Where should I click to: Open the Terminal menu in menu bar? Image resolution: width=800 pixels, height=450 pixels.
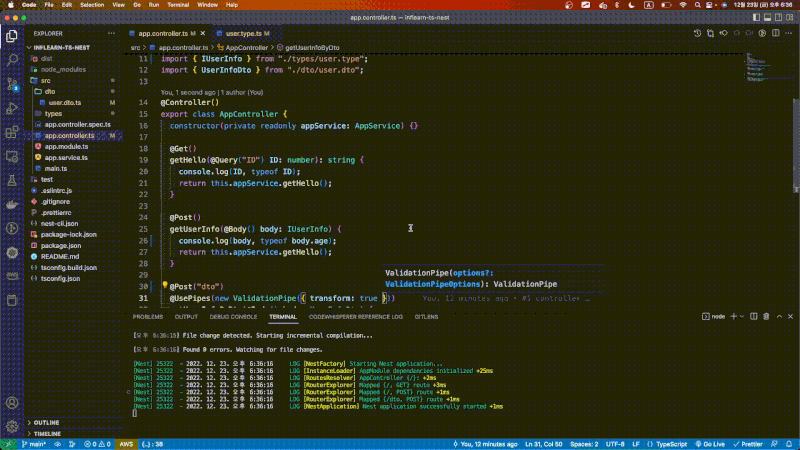tap(179, 5)
